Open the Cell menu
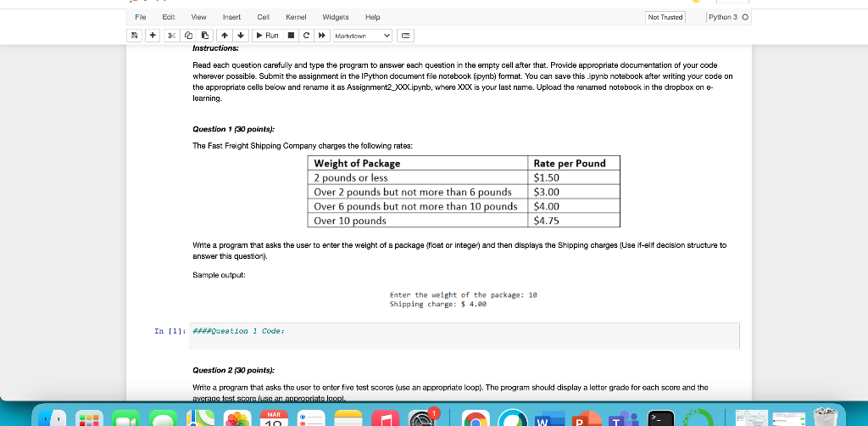The image size is (868, 426). tap(263, 17)
